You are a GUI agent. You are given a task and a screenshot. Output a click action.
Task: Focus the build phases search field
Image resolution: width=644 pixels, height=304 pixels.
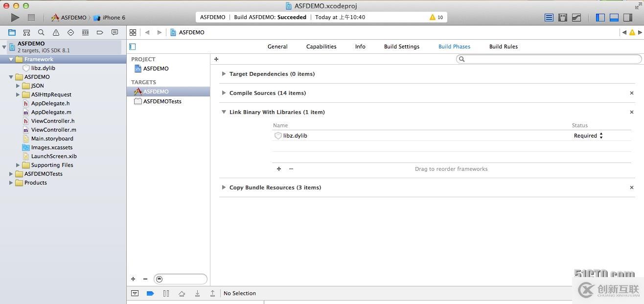(549, 59)
